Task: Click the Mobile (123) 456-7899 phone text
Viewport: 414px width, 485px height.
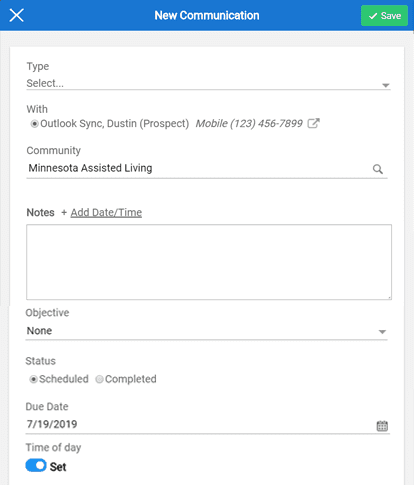Action: point(249,124)
